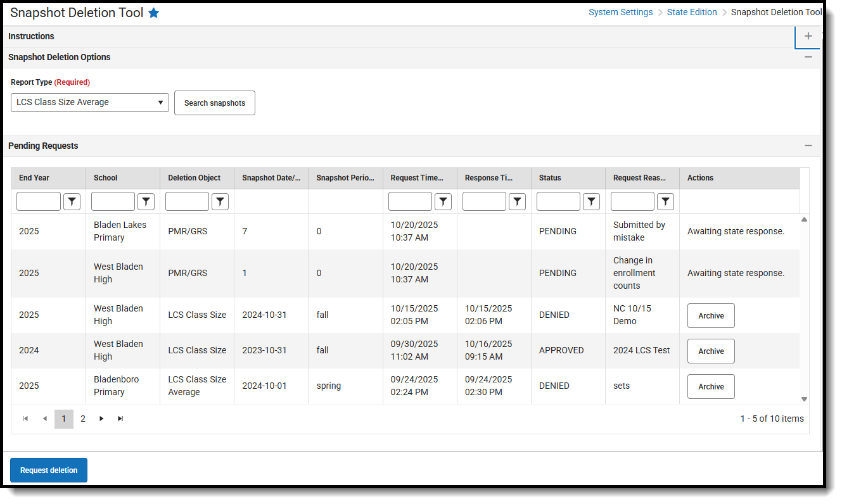This screenshot has height=504, width=842.
Task: Open the Request Reason filter
Action: tap(665, 201)
